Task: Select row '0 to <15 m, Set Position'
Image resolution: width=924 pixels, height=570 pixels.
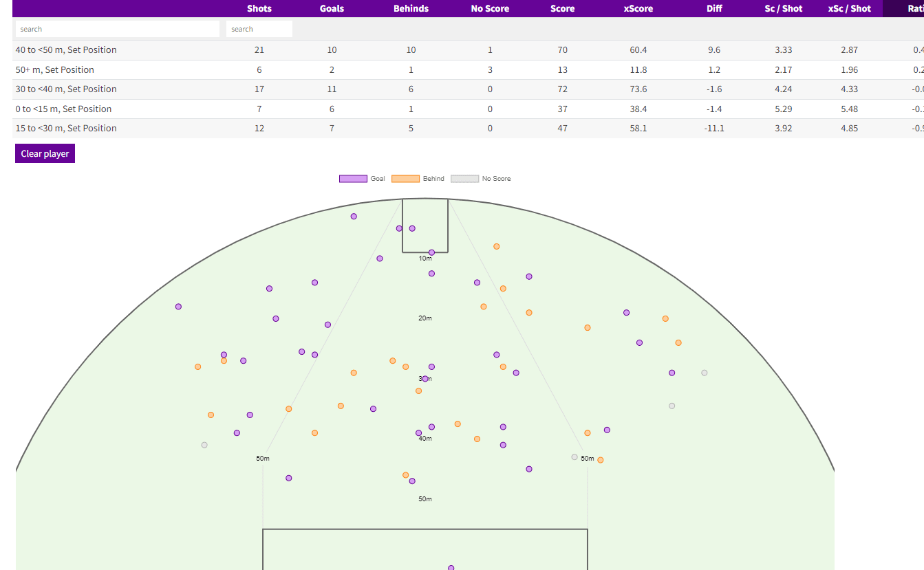Action: [x=468, y=109]
